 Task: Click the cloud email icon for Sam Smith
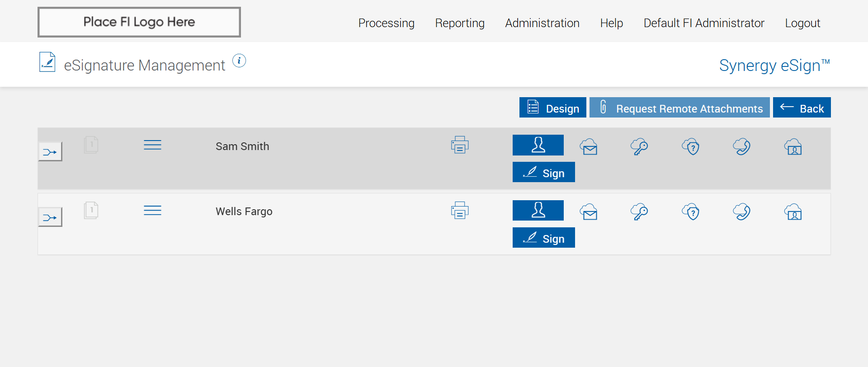[x=589, y=147]
